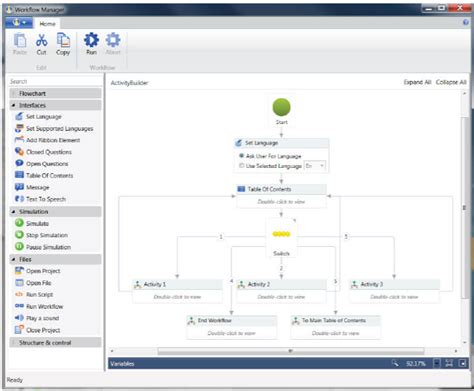Collapse the Simulation section
Screen dimensions: 474x391
(13, 212)
